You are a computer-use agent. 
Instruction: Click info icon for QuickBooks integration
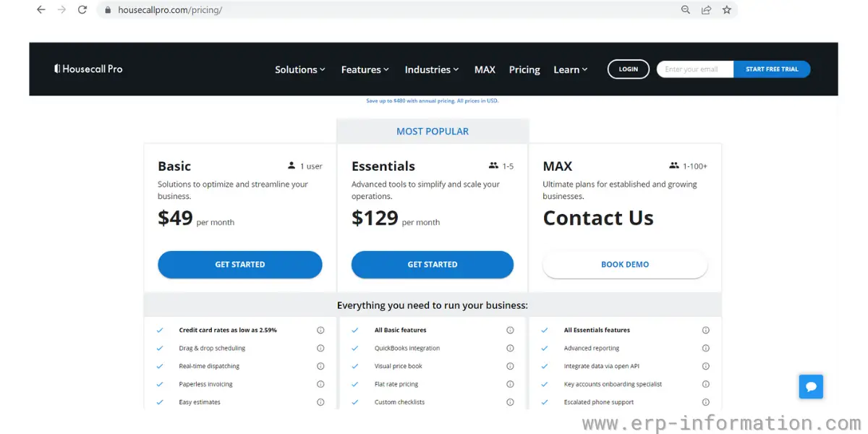(510, 348)
